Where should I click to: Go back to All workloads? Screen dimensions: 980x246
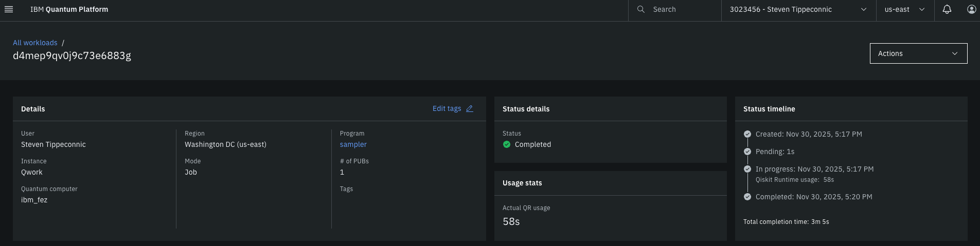(x=35, y=43)
